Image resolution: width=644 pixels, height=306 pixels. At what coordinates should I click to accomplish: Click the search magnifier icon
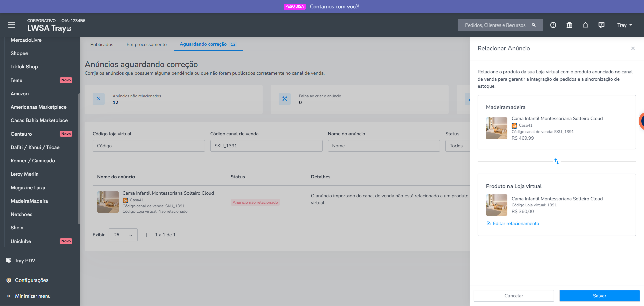534,25
